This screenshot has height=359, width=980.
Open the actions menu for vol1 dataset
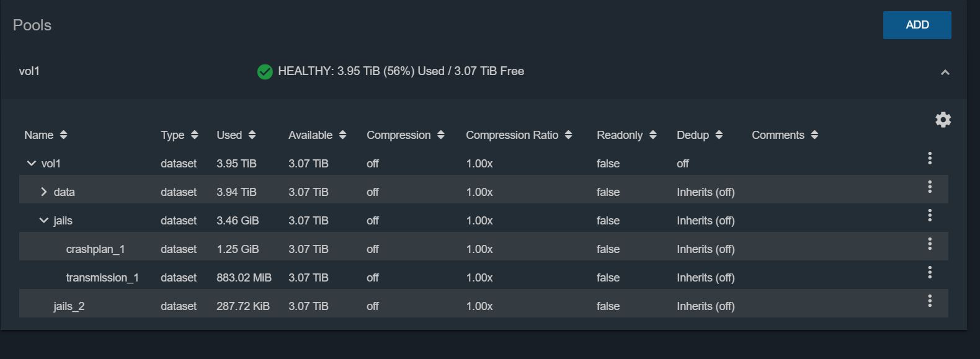point(929,158)
